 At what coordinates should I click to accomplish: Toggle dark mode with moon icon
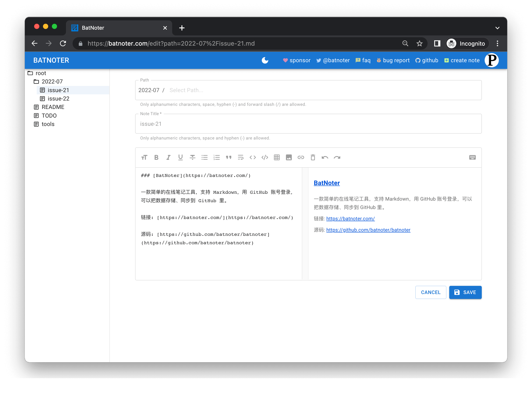tap(265, 60)
